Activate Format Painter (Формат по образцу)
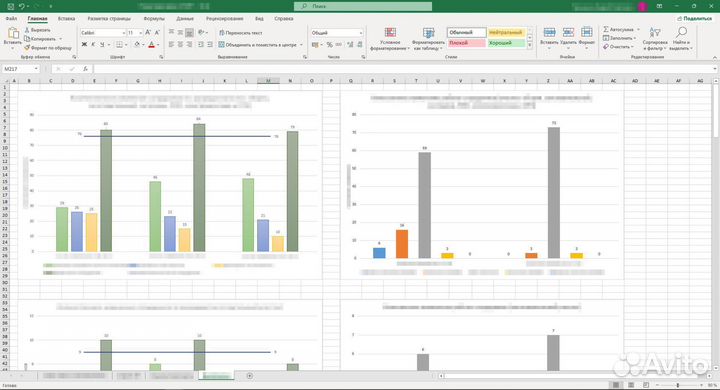Screen dimensions: 720x390 [x=48, y=47]
